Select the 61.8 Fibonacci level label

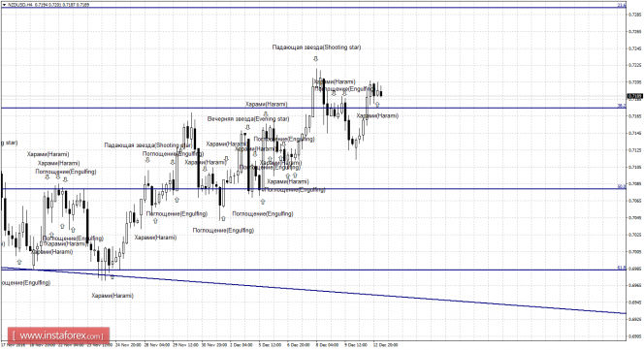coord(622,268)
